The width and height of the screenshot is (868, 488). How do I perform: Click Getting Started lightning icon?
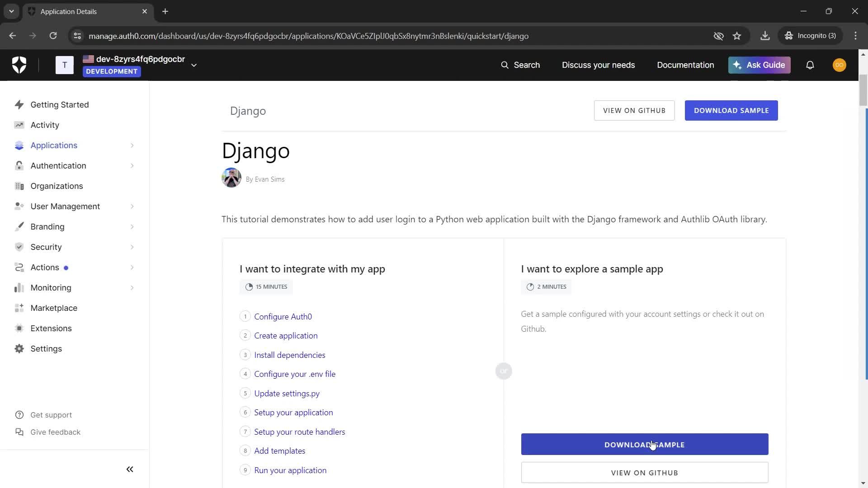[19, 105]
